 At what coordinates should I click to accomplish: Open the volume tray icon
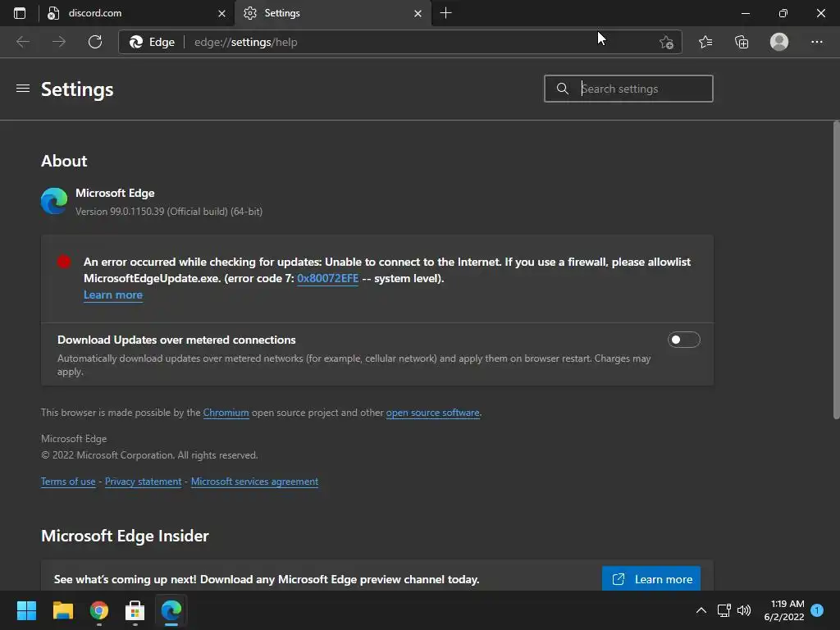pos(744,610)
